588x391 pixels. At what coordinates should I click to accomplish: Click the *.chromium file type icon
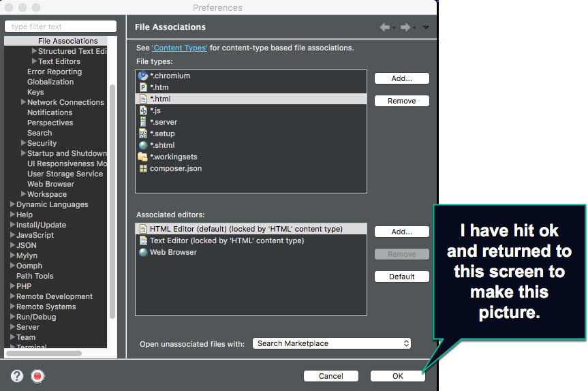click(143, 76)
